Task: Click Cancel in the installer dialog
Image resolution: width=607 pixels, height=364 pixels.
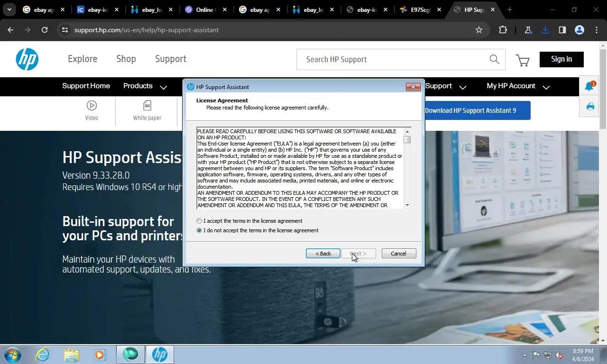Action: click(x=398, y=254)
